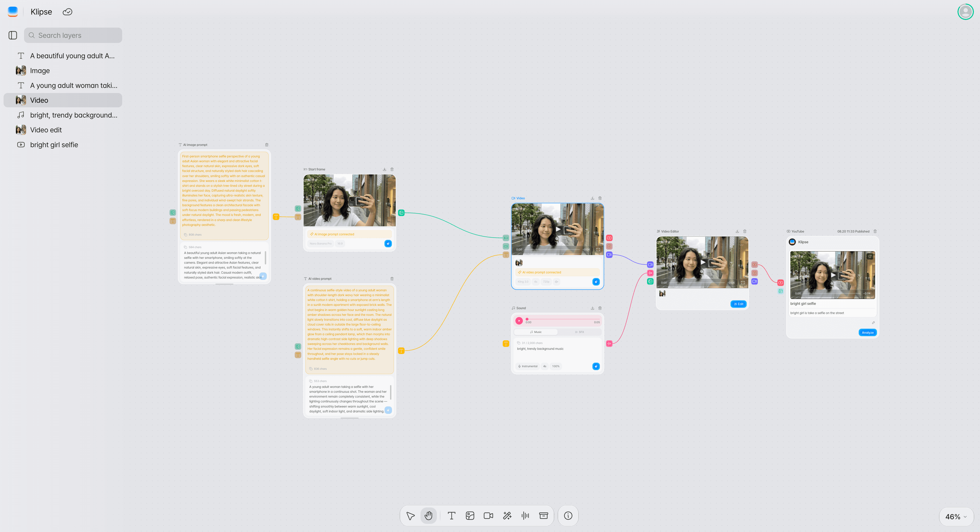Open the 16:9 aspect ratio selector
Screen dimensions: 980x532
340,244
